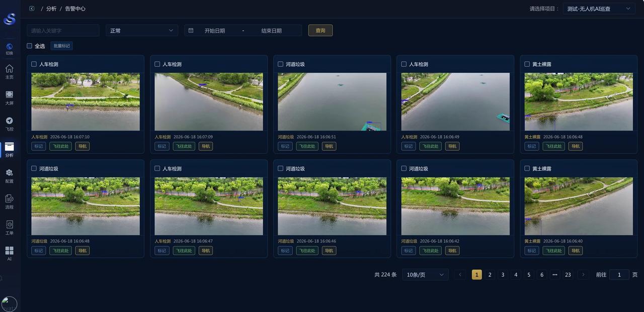644x312 pixels.
Task: Open the 正常 status dropdown
Action: coord(141,31)
